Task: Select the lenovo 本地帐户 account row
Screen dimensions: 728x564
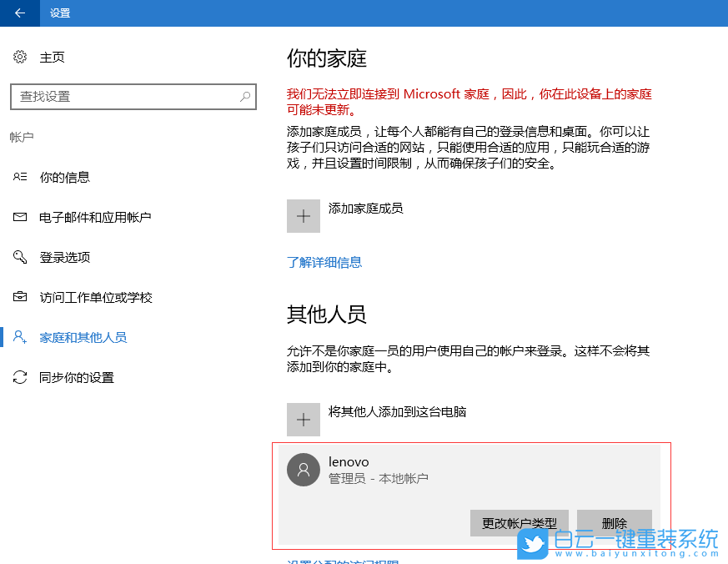Action: [x=417, y=470]
